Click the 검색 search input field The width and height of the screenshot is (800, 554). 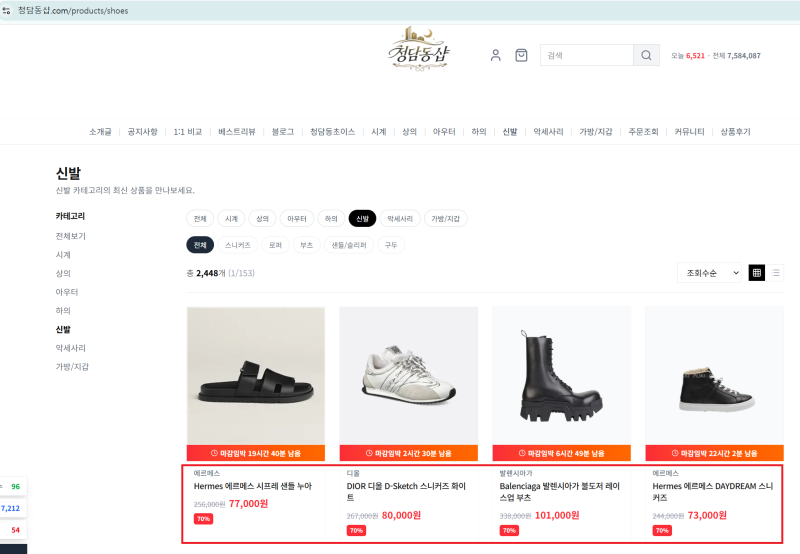coord(586,55)
